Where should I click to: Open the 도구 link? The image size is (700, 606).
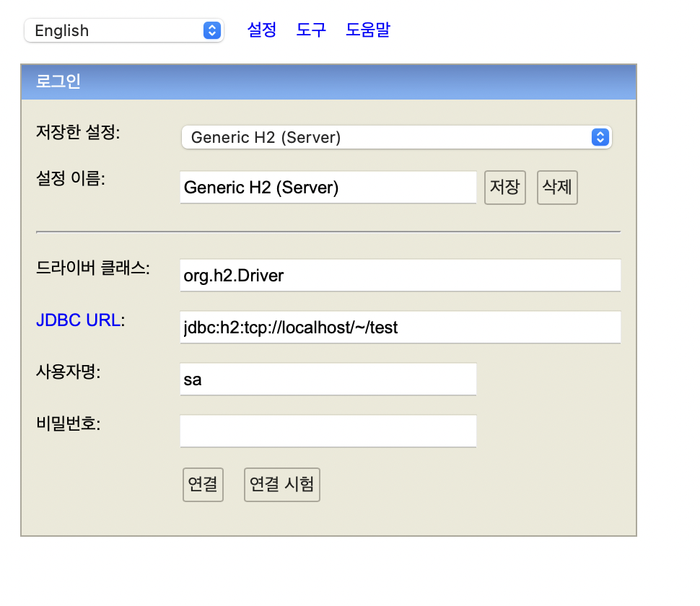point(311,30)
